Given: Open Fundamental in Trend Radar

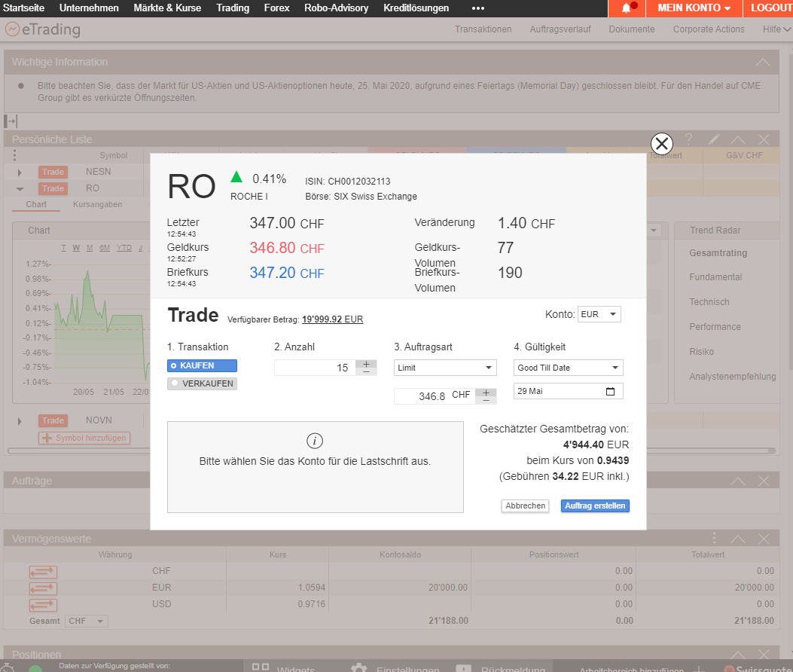Looking at the screenshot, I should (x=715, y=277).
